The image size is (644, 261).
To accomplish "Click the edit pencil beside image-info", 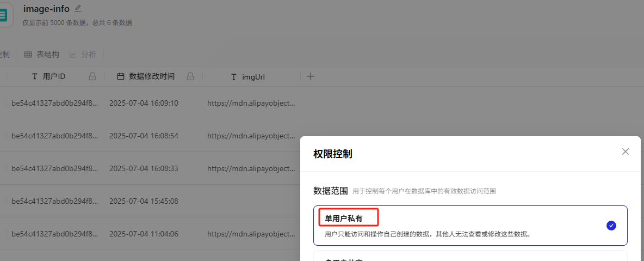I will point(78,8).
